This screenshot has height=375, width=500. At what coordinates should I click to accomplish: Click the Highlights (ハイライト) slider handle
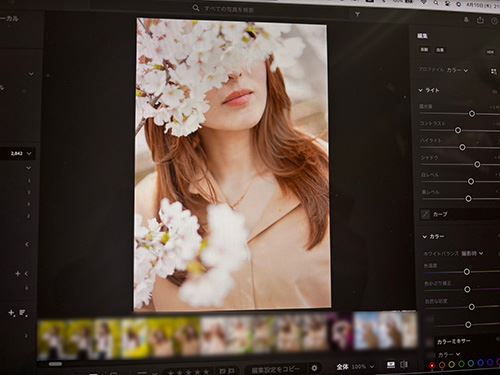tap(462, 147)
